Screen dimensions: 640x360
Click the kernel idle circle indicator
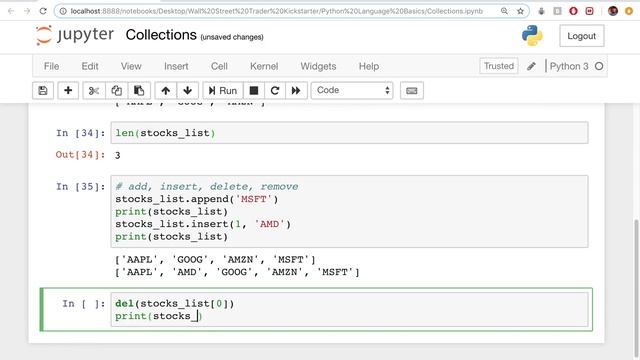(599, 66)
